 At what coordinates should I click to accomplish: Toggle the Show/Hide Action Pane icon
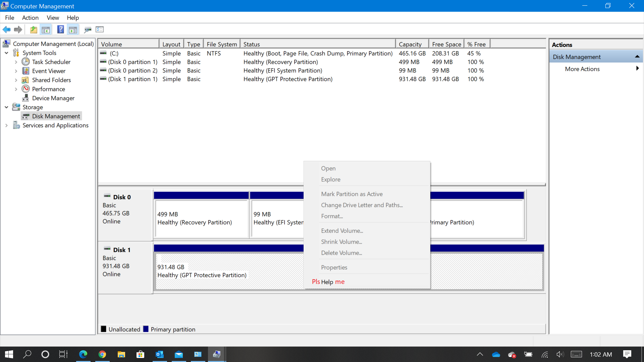[73, 29]
